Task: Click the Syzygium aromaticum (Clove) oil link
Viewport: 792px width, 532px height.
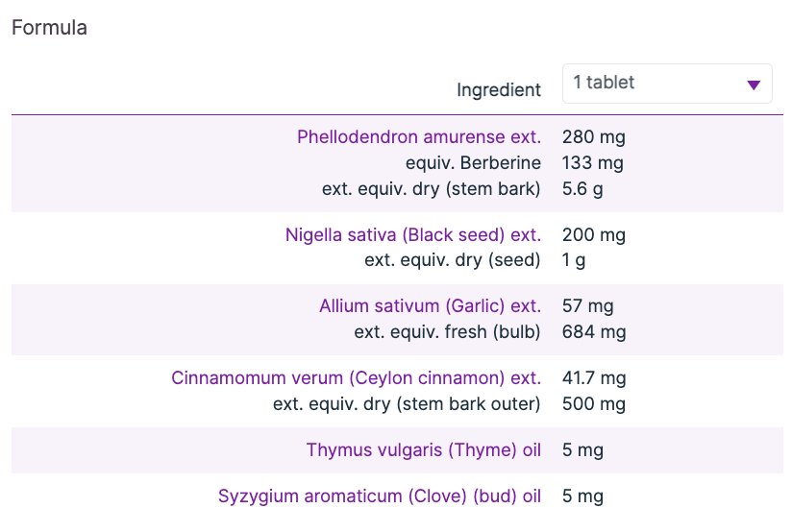Action: click(379, 496)
